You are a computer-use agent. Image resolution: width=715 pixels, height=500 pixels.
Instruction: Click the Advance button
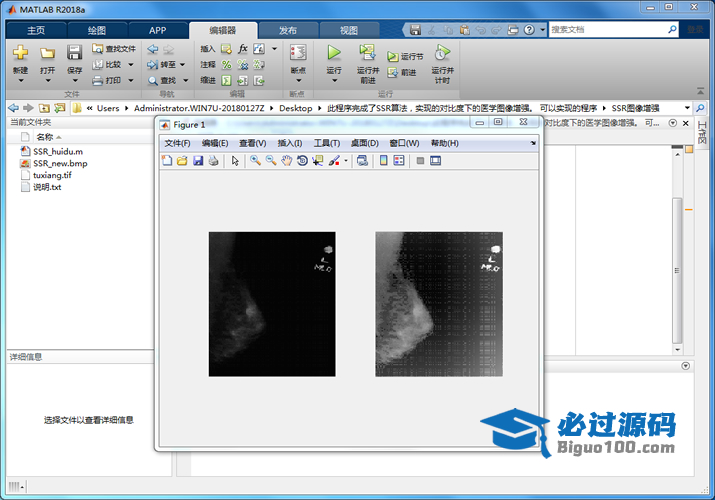pyautogui.click(x=402, y=72)
